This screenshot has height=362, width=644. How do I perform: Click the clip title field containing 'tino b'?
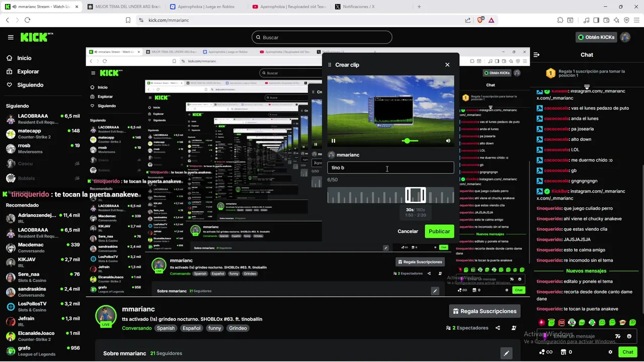click(390, 167)
